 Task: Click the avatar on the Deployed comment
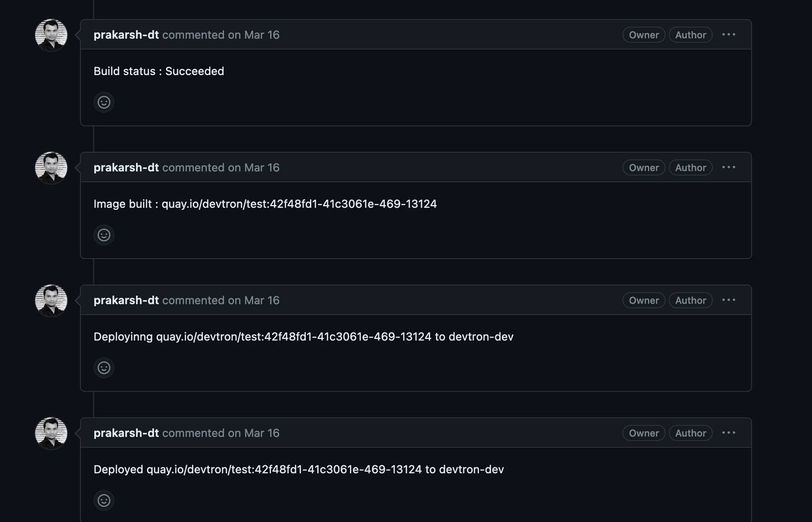click(51, 433)
